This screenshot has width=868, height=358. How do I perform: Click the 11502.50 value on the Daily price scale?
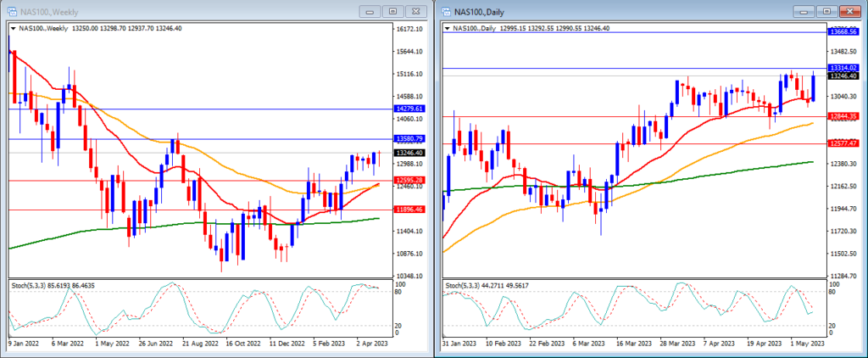tap(843, 254)
